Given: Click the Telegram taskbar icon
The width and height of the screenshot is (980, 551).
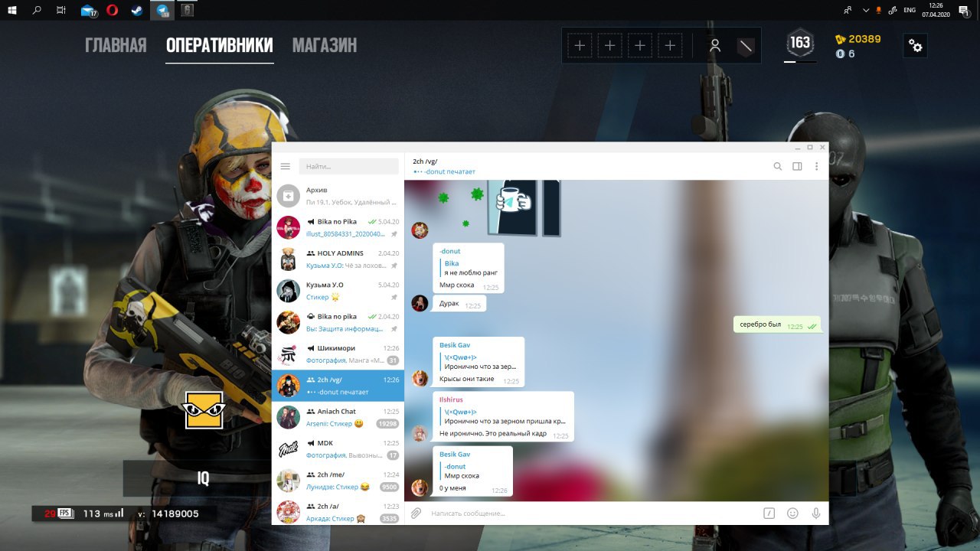Looking at the screenshot, I should (162, 10).
